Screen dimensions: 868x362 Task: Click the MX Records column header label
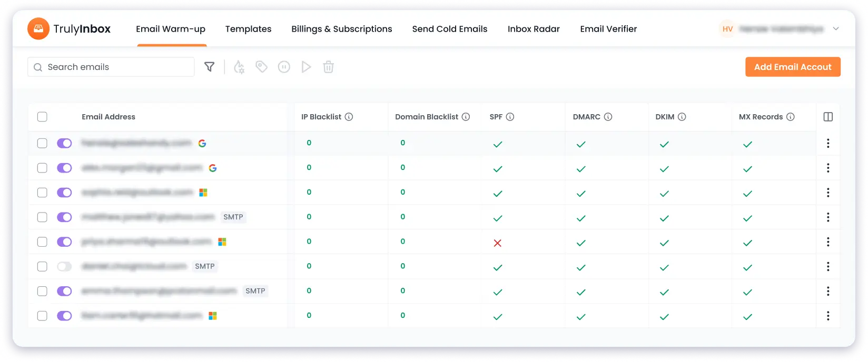[761, 117]
